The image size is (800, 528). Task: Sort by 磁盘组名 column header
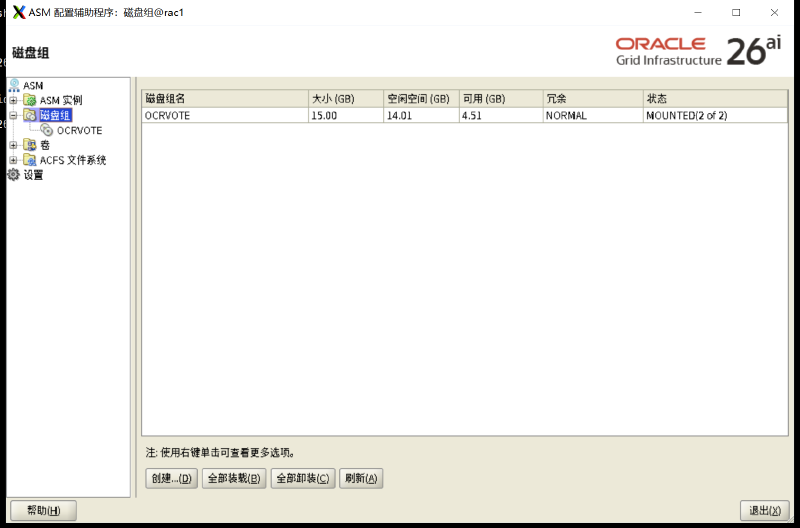tap(225, 98)
